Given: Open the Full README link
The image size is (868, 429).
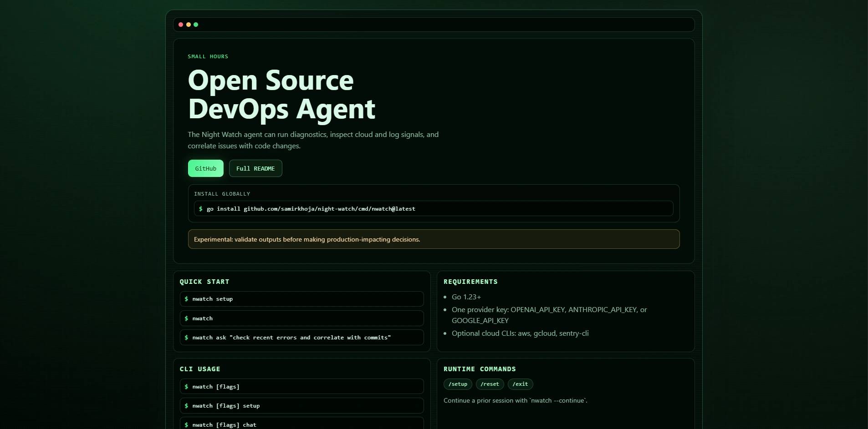Looking at the screenshot, I should (255, 168).
